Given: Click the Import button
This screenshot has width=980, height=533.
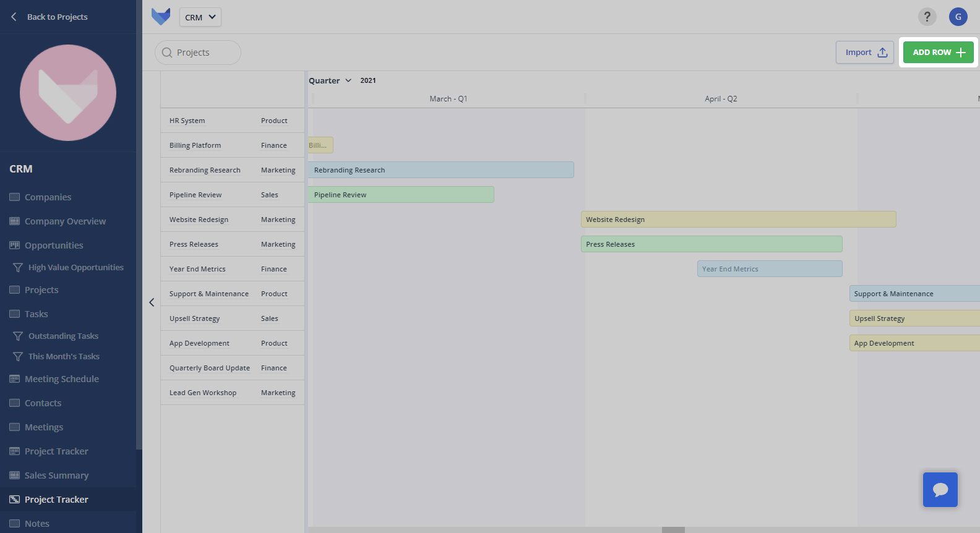Looking at the screenshot, I should tap(865, 53).
